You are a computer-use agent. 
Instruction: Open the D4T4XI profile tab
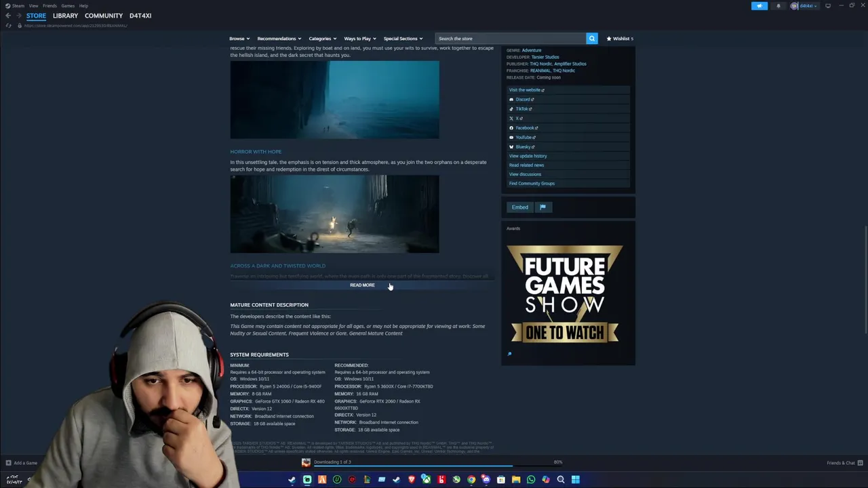(x=140, y=16)
